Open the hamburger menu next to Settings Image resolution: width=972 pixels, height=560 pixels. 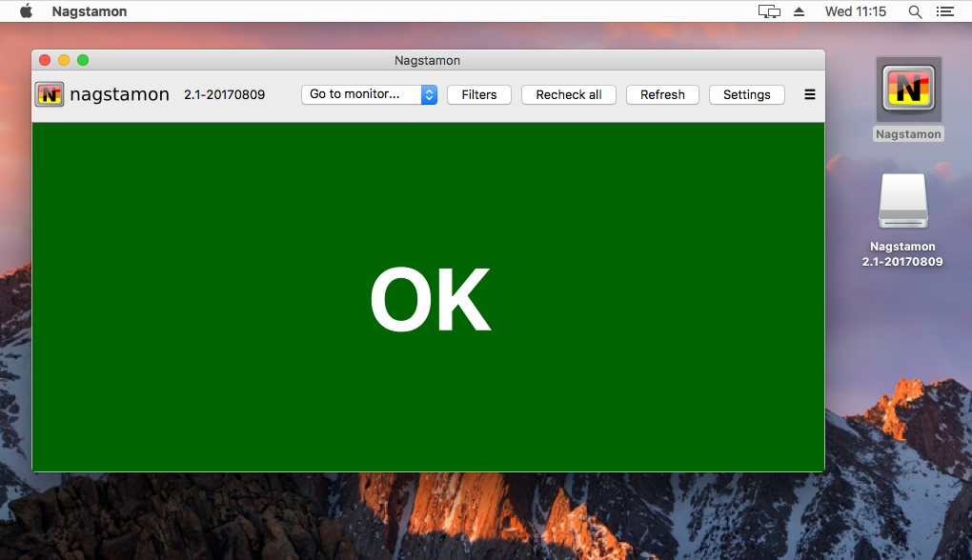tap(809, 94)
